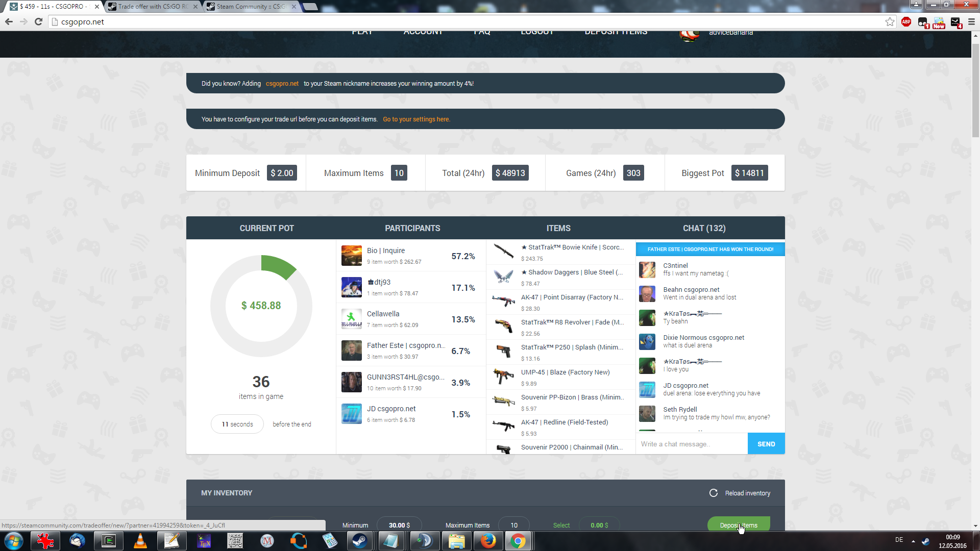Show hidden system tray icons arrow
Viewport: 980px width, 551px height.
(913, 541)
